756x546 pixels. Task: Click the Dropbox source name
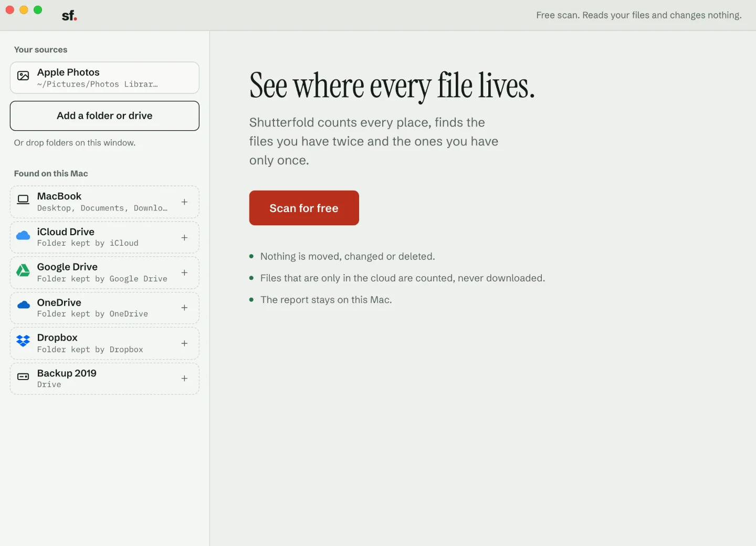[x=57, y=338]
